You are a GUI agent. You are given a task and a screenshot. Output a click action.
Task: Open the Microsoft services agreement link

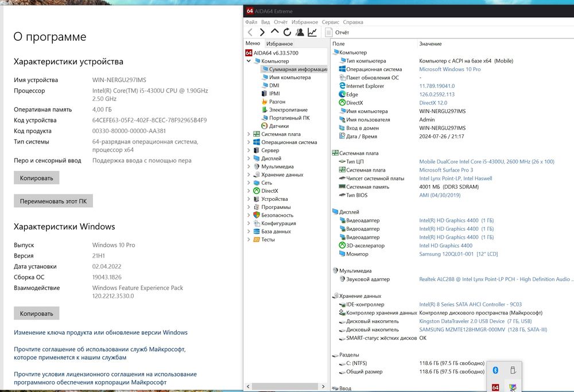coord(99,353)
